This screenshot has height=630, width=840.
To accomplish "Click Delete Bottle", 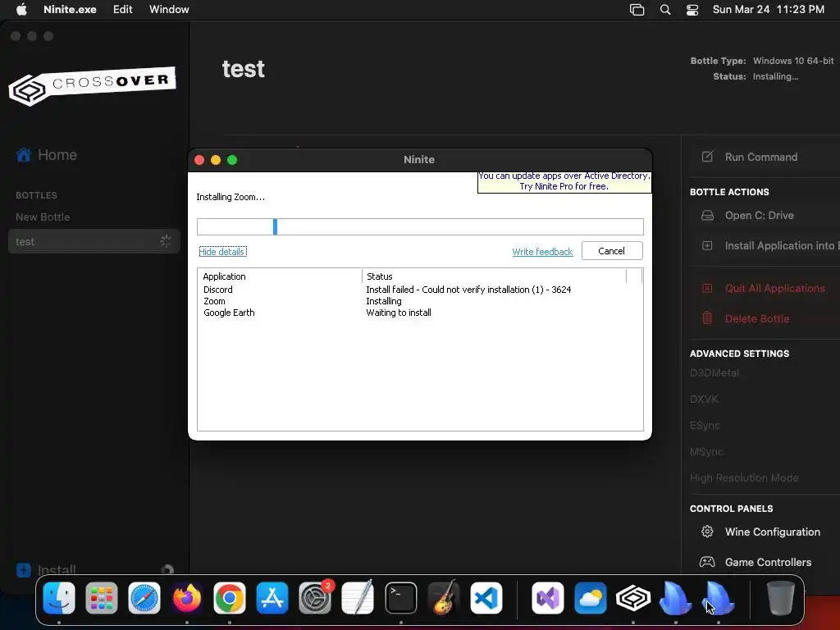I will [757, 319].
